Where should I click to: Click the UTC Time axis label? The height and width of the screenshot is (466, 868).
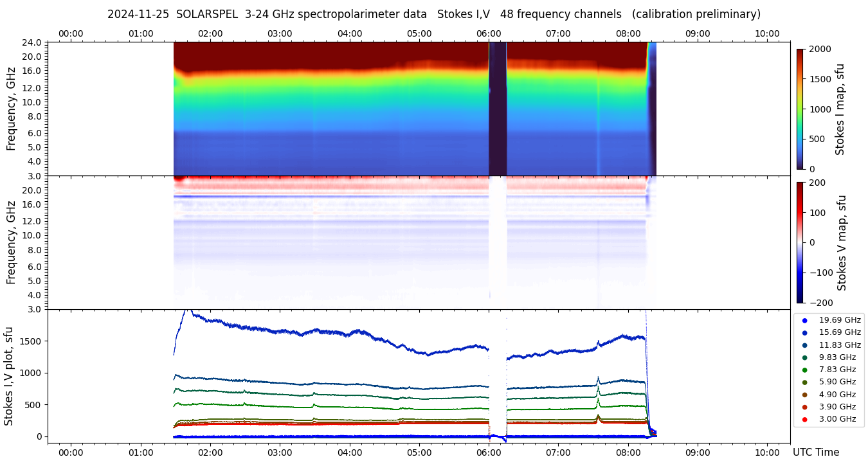point(815,453)
